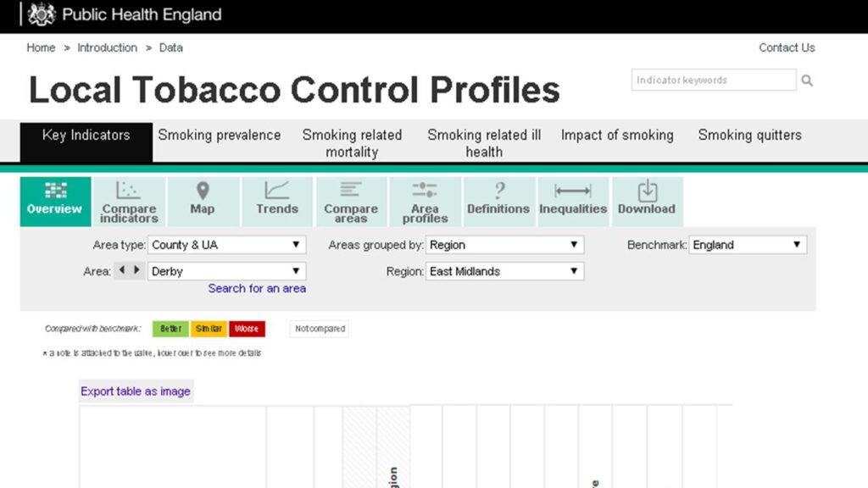Open the Area type dropdown
This screenshot has height=488, width=868.
[x=226, y=244]
